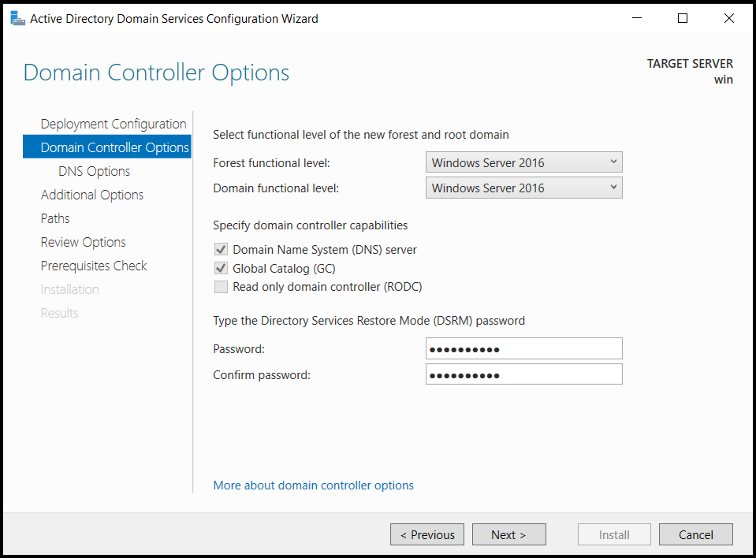
Task: Uncheck the Global Catalog (GC) option
Action: click(221, 268)
